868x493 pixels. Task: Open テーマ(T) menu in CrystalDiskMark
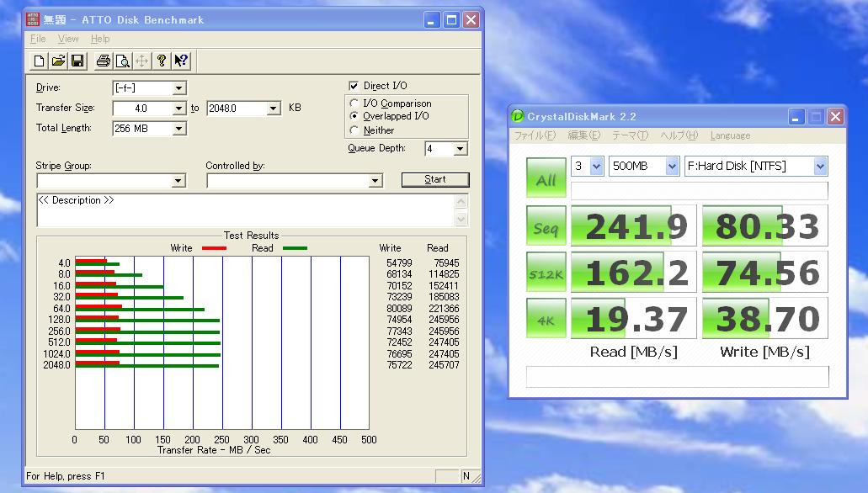630,135
